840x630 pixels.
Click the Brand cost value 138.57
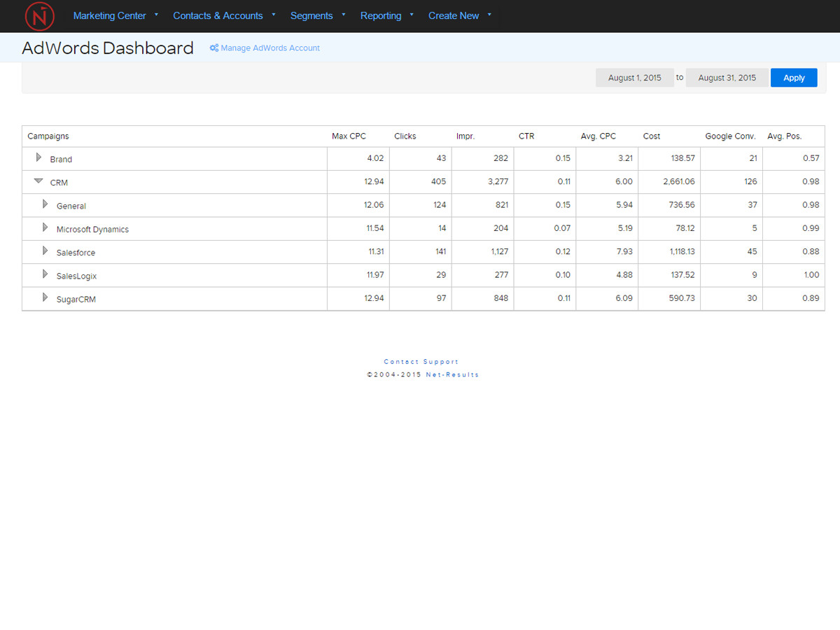point(682,158)
